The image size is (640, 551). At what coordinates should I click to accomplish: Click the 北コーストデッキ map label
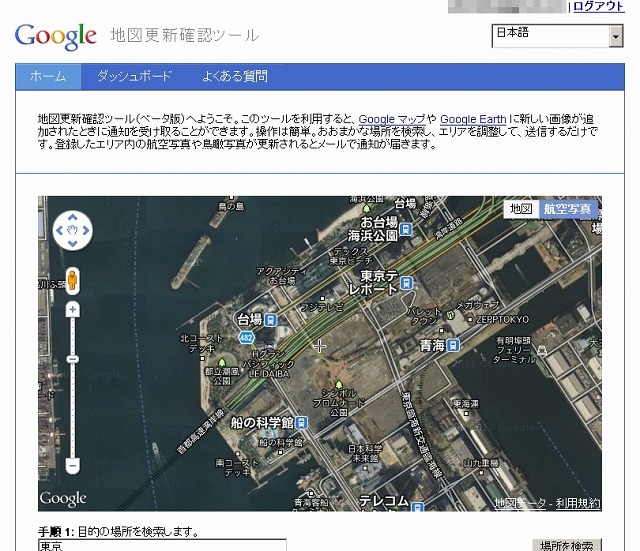coord(202,343)
